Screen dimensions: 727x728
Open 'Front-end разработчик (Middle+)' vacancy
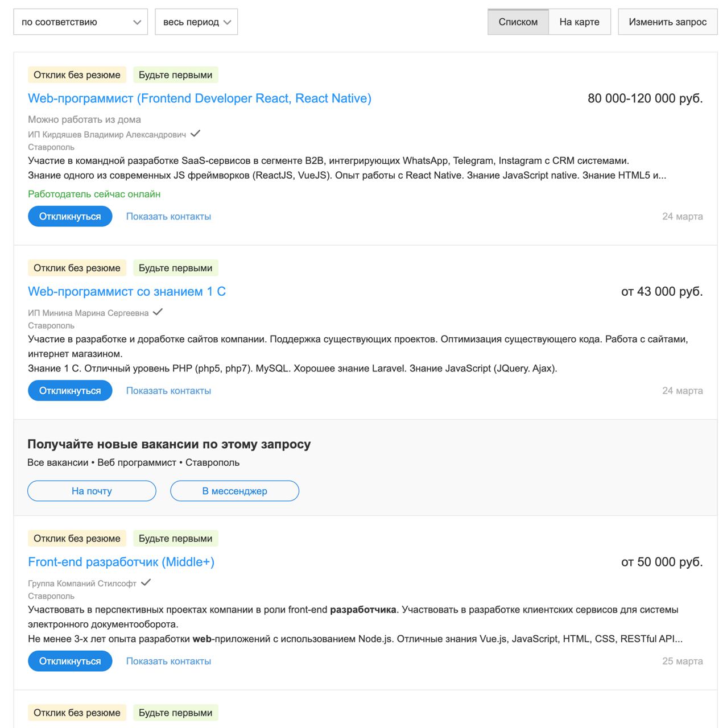[x=121, y=562]
